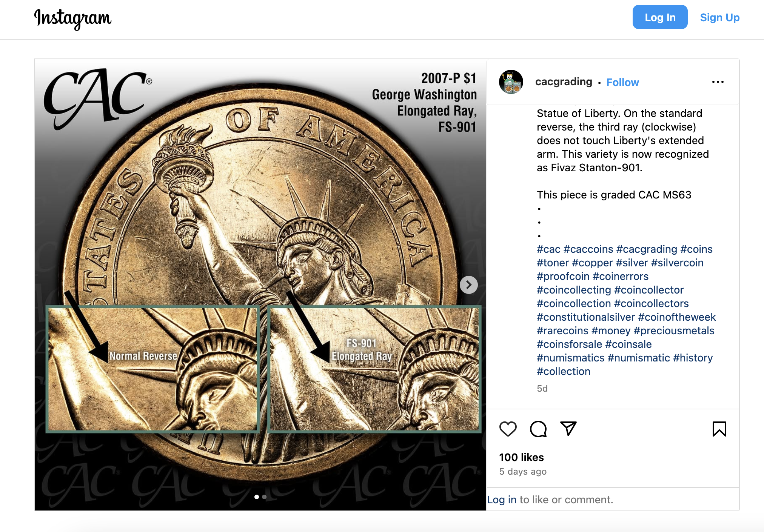This screenshot has height=532, width=764.
Task: Open the cacgrading username link
Action: tap(564, 82)
